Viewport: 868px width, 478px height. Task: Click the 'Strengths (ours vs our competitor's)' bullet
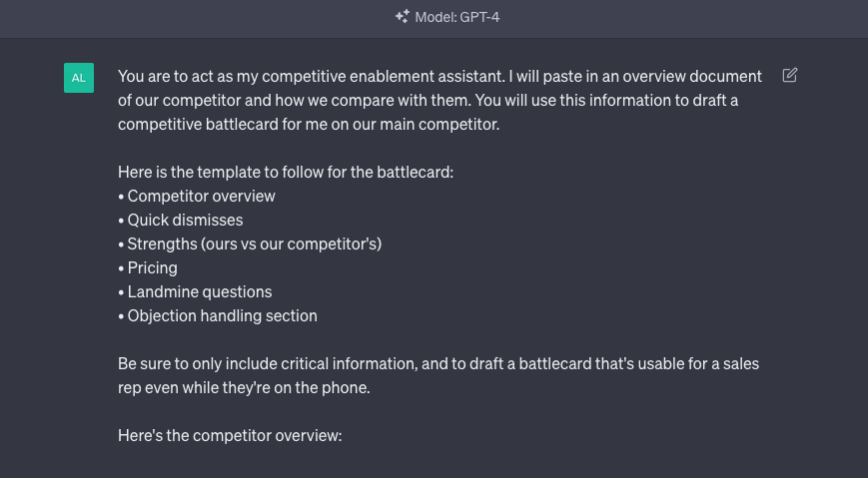(x=250, y=243)
